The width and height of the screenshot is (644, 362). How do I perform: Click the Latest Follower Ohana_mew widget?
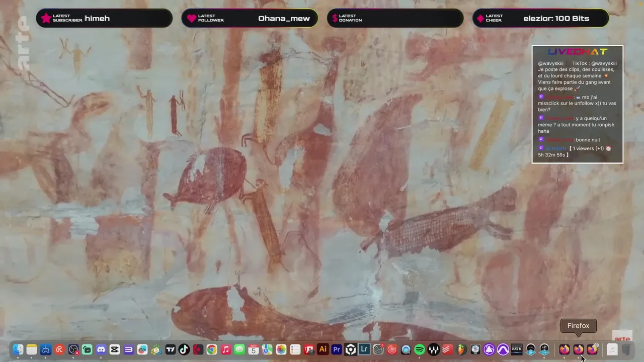[x=250, y=18]
